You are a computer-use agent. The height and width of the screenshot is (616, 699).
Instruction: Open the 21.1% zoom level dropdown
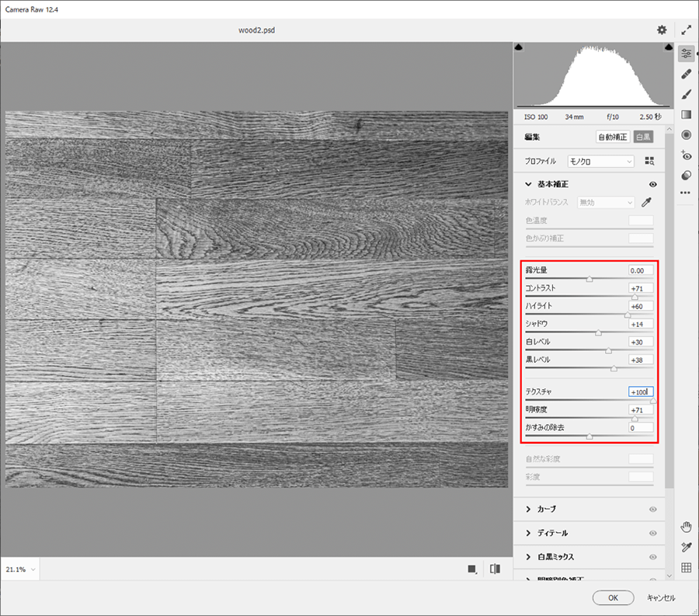[20, 569]
